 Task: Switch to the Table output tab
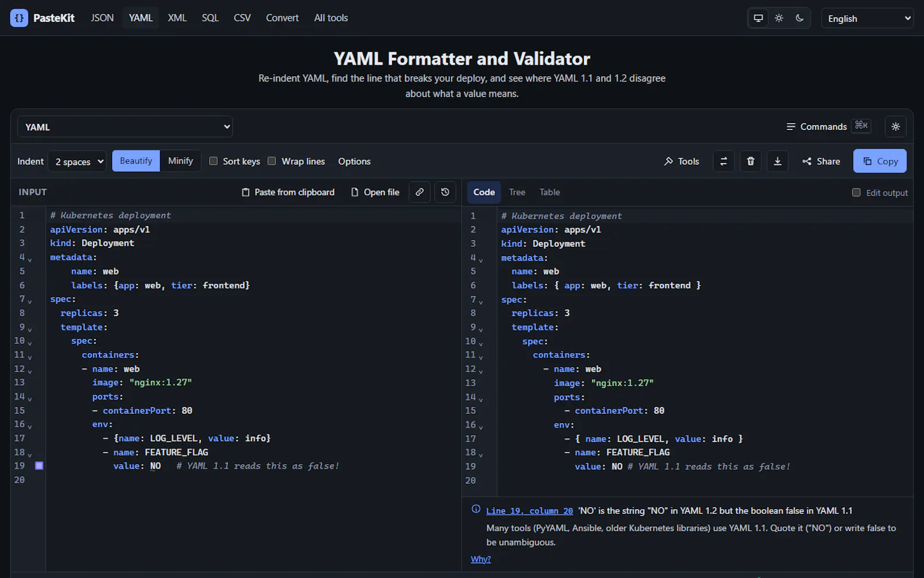[x=550, y=192]
